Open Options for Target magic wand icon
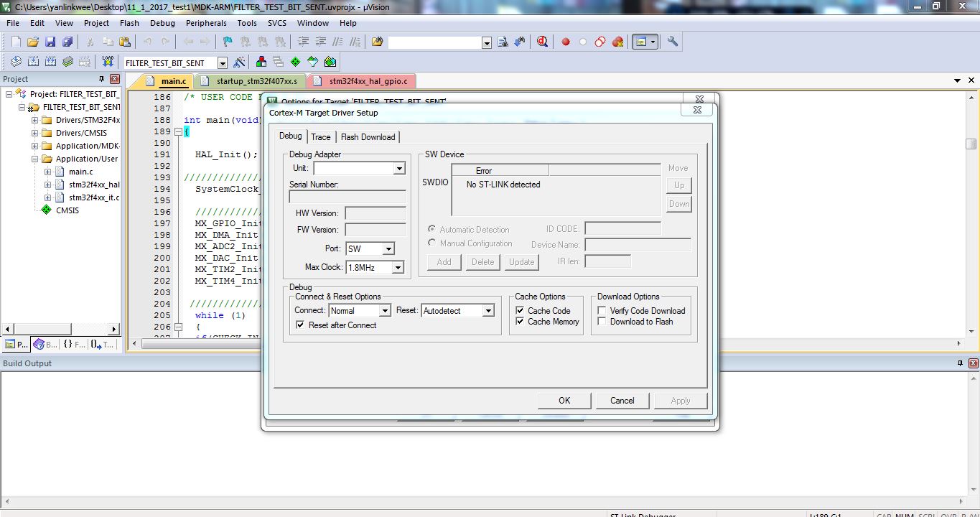The image size is (980, 517). point(240,62)
